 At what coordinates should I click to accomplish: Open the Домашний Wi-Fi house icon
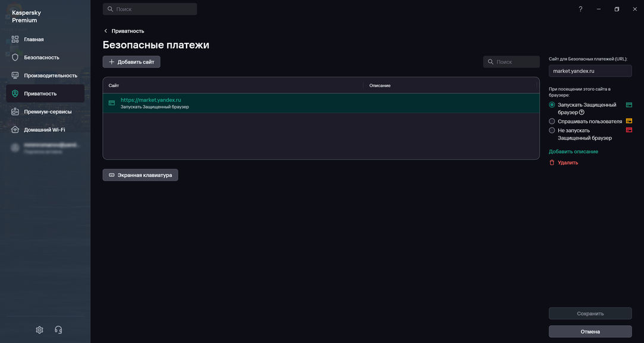pyautogui.click(x=15, y=129)
